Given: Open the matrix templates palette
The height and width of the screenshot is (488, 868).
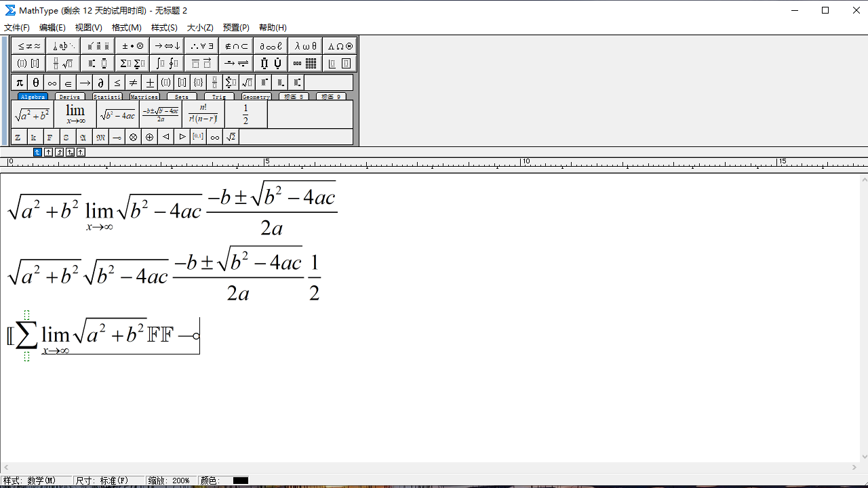Looking at the screenshot, I should click(x=305, y=64).
